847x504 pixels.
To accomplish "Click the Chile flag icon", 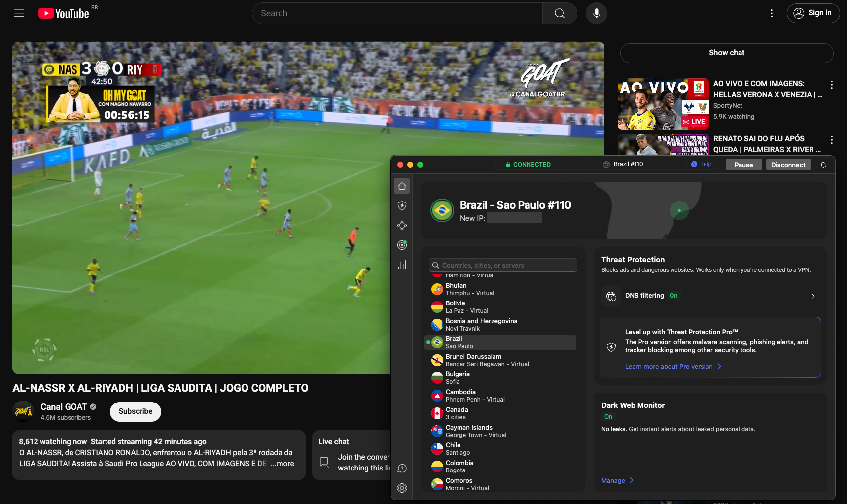I will (437, 449).
